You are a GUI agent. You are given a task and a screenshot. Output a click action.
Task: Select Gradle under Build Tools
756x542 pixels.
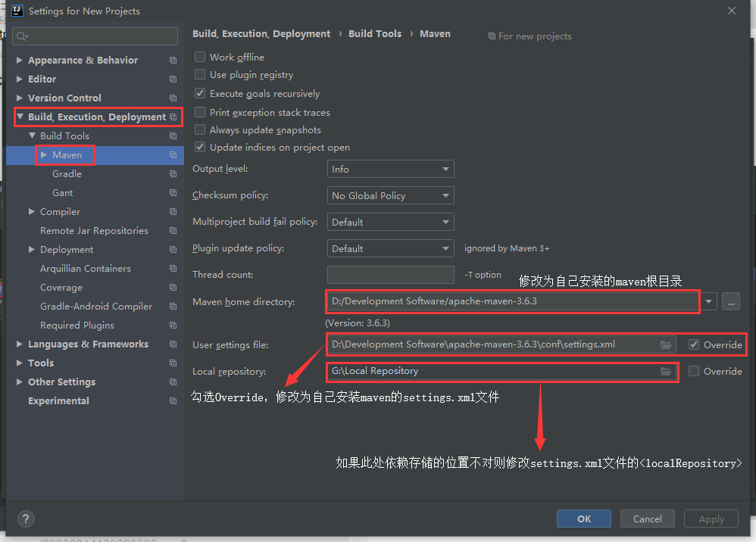(67, 173)
